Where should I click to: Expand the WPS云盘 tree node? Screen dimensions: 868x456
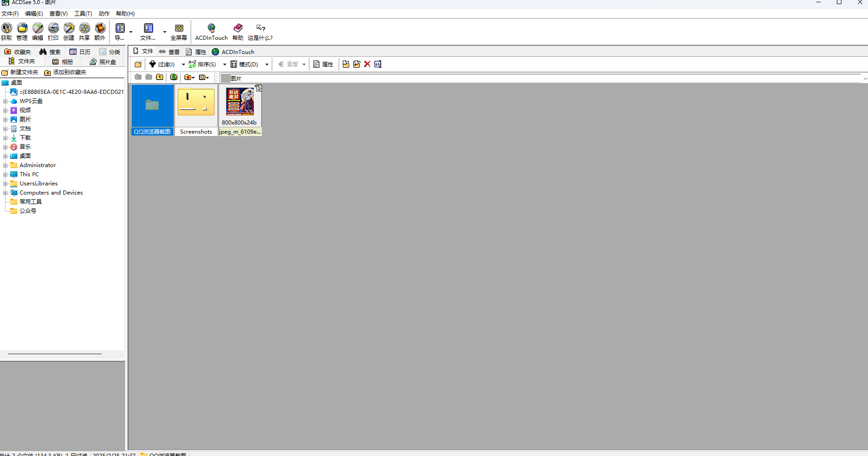pos(5,101)
